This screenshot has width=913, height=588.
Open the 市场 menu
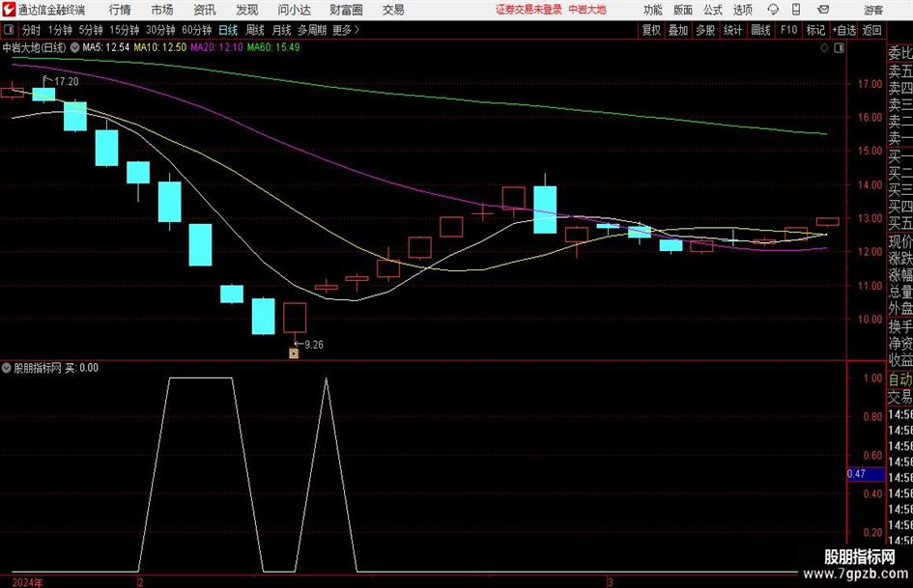click(x=162, y=10)
